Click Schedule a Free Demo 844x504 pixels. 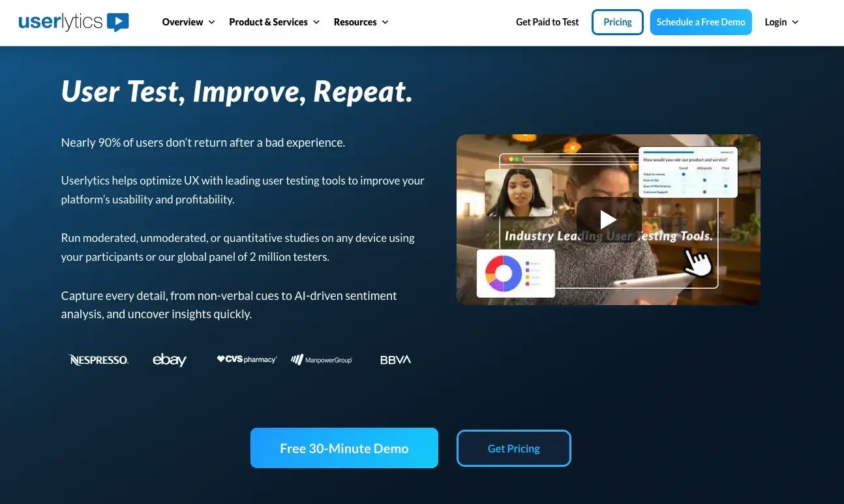point(701,22)
